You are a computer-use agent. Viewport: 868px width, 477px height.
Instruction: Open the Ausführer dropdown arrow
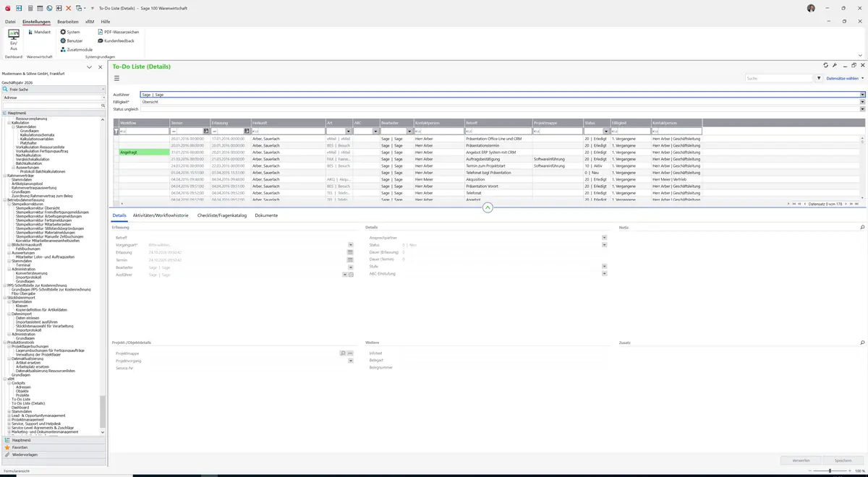coord(862,95)
